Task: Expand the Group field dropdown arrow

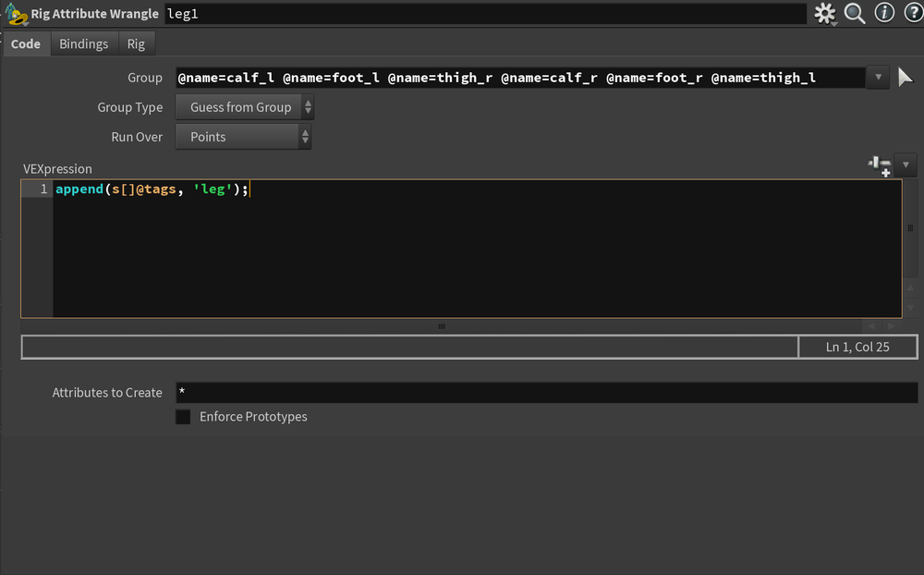Action: tap(879, 78)
